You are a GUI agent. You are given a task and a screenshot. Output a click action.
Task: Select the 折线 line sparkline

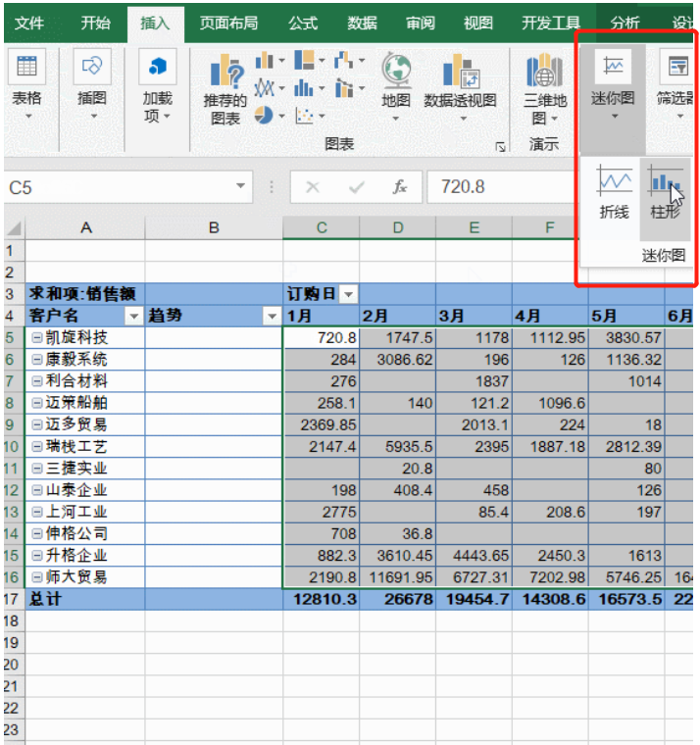[x=615, y=191]
